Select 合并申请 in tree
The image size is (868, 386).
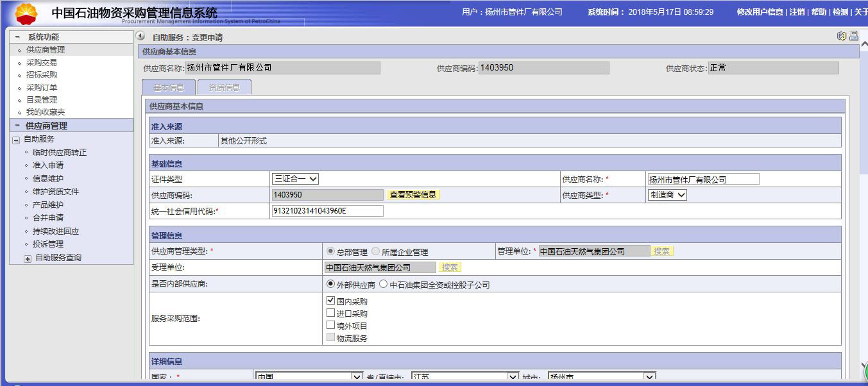tap(48, 218)
